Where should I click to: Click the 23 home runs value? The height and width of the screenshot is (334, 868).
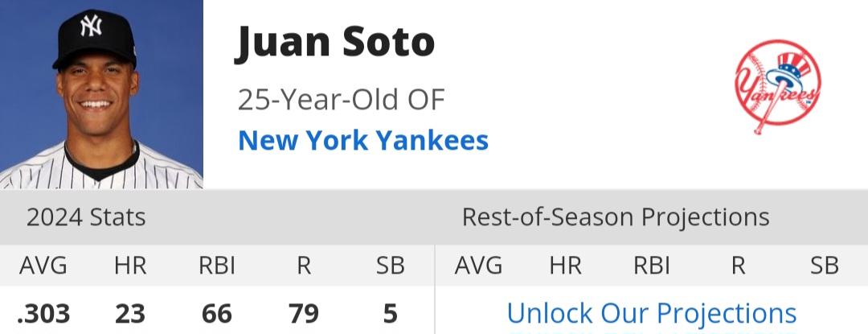(x=130, y=314)
